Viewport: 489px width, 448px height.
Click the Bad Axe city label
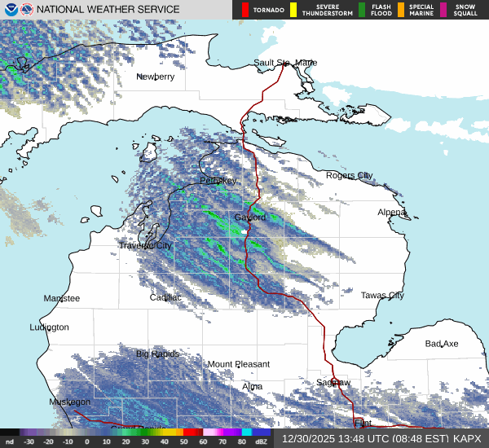point(441,344)
